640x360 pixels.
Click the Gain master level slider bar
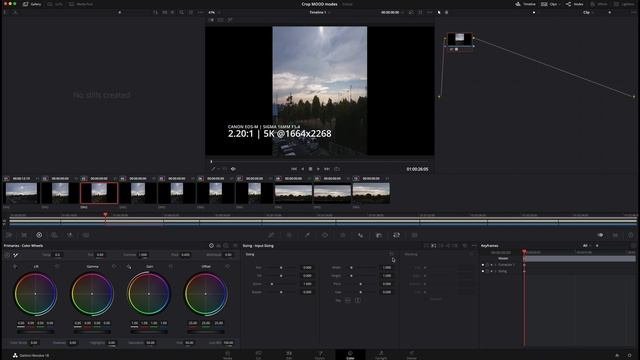pyautogui.click(x=149, y=332)
